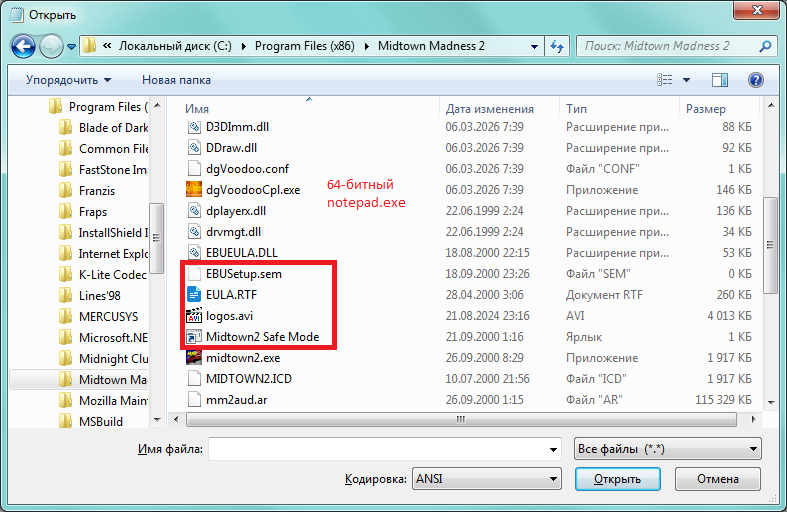Select the EBUSetup.sem file
This screenshot has height=512, width=787.
coord(234,274)
